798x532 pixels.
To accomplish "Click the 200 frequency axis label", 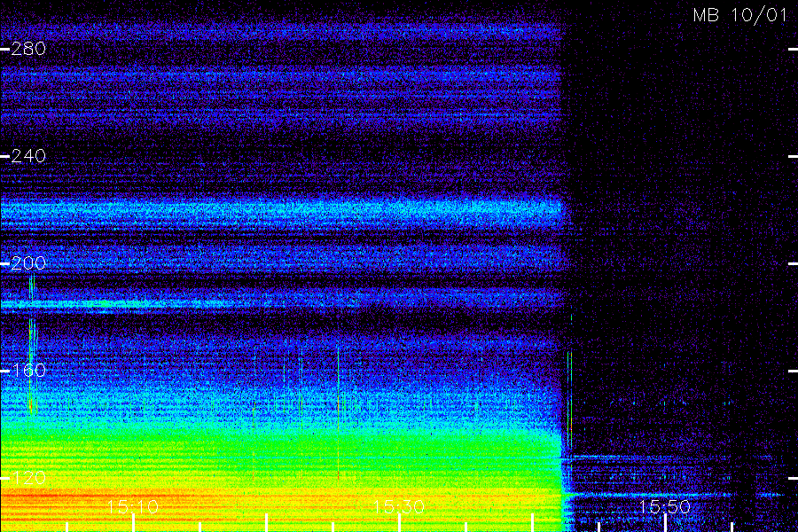I will [28, 263].
